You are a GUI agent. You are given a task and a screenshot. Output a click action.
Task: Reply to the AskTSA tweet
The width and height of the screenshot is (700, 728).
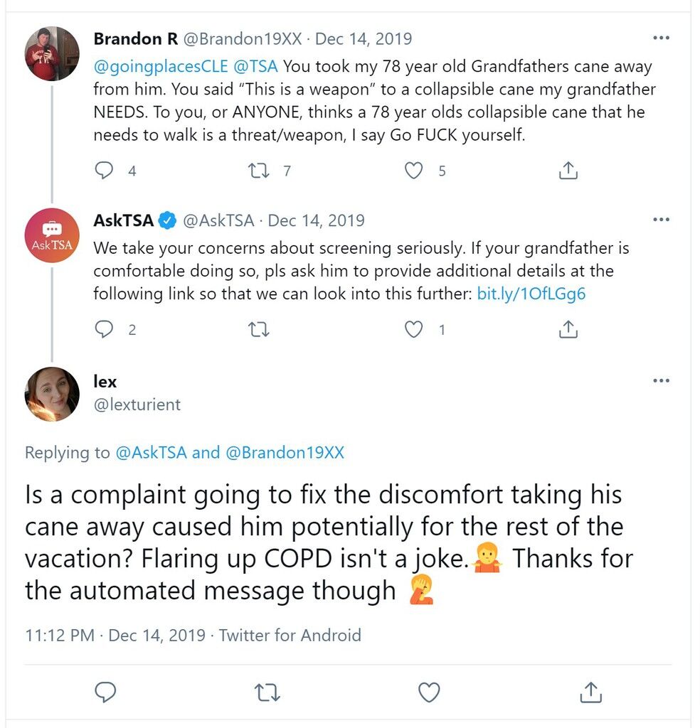[104, 329]
